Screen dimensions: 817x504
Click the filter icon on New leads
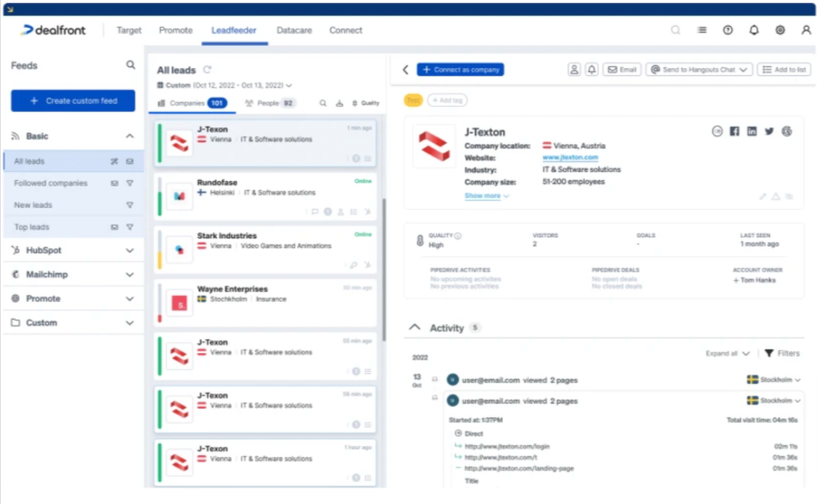point(130,205)
